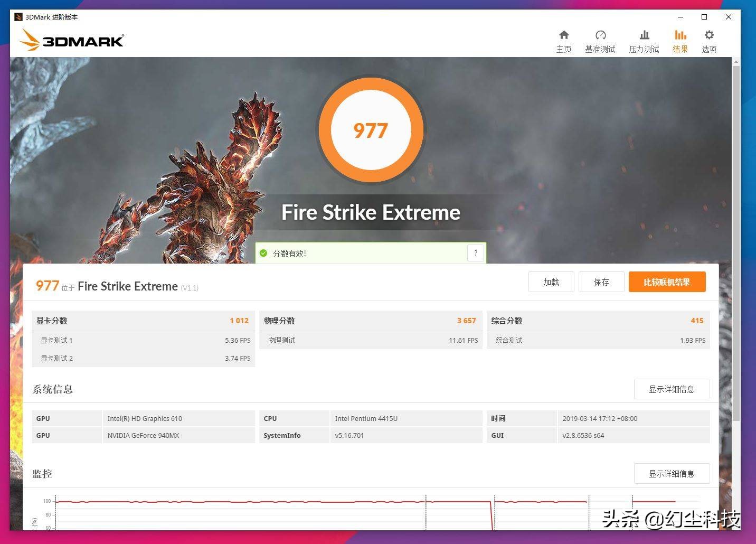Click the 3.74 FPS value
This screenshot has width=756, height=544.
click(x=238, y=358)
